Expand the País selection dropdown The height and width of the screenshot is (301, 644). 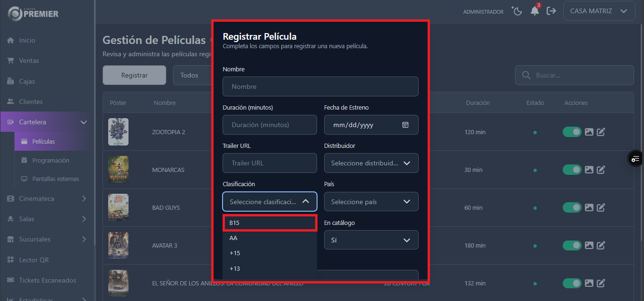(x=371, y=202)
